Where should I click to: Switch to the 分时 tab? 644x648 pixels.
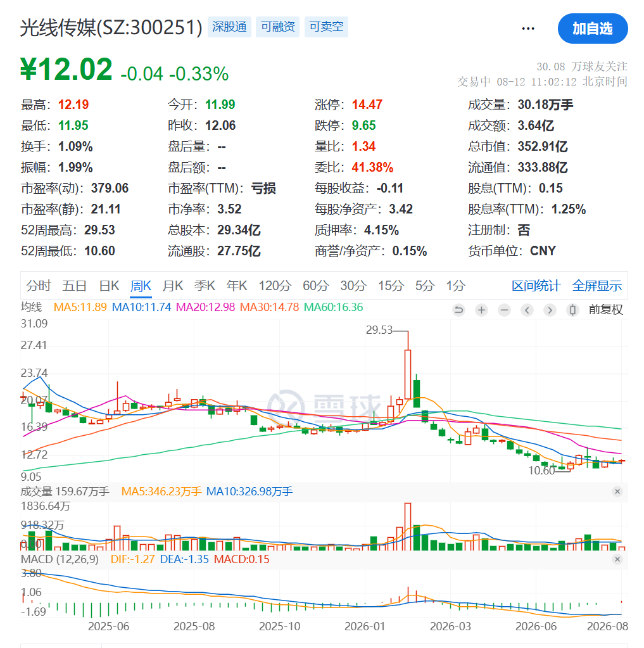[39, 286]
